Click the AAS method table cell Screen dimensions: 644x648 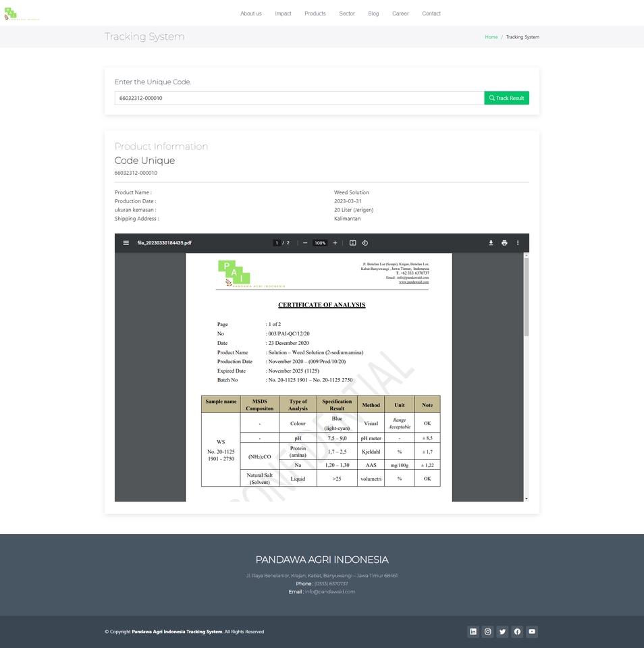(x=371, y=465)
